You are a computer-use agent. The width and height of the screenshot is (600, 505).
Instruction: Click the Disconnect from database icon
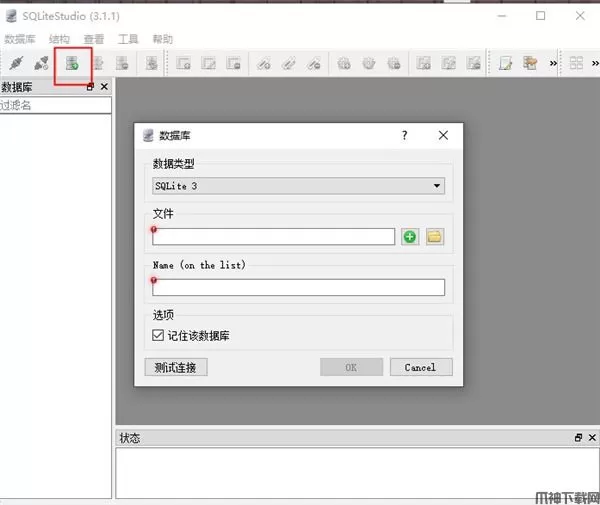click(41, 63)
